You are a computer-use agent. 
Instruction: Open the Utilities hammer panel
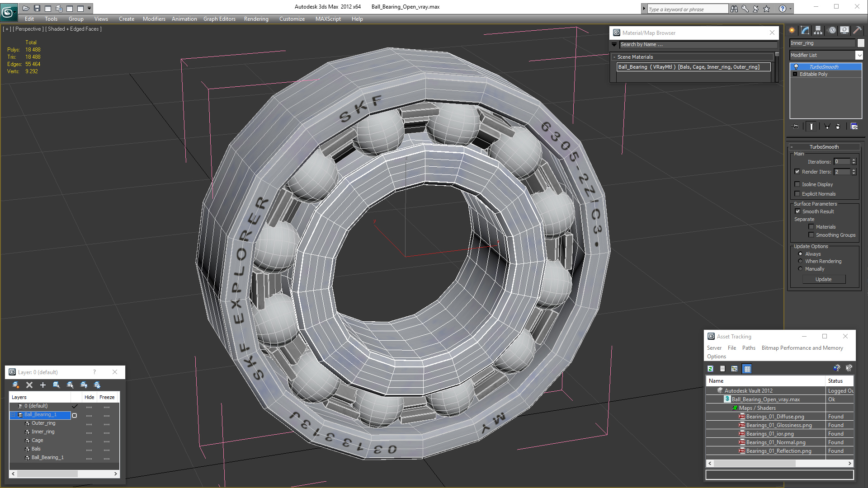tap(857, 30)
